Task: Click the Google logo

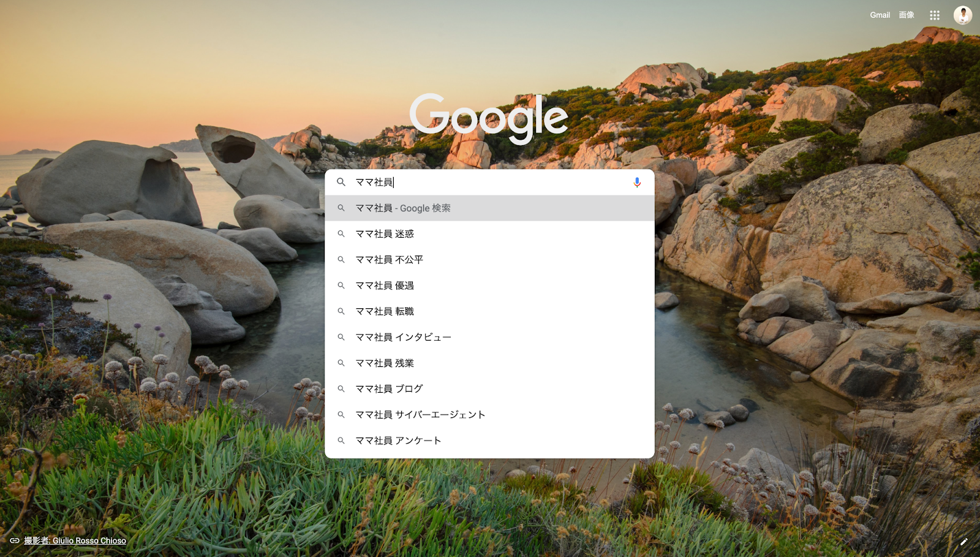Action: (x=489, y=119)
